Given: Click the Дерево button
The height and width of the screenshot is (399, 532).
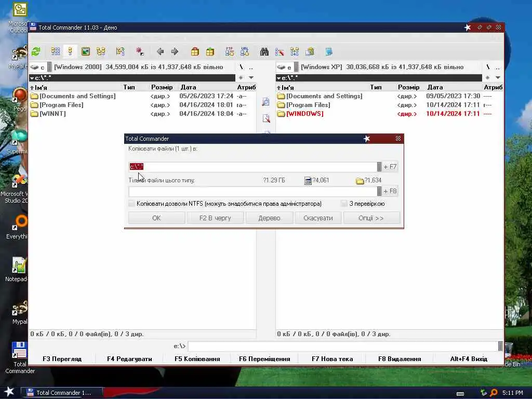Looking at the screenshot, I should pos(270,218).
